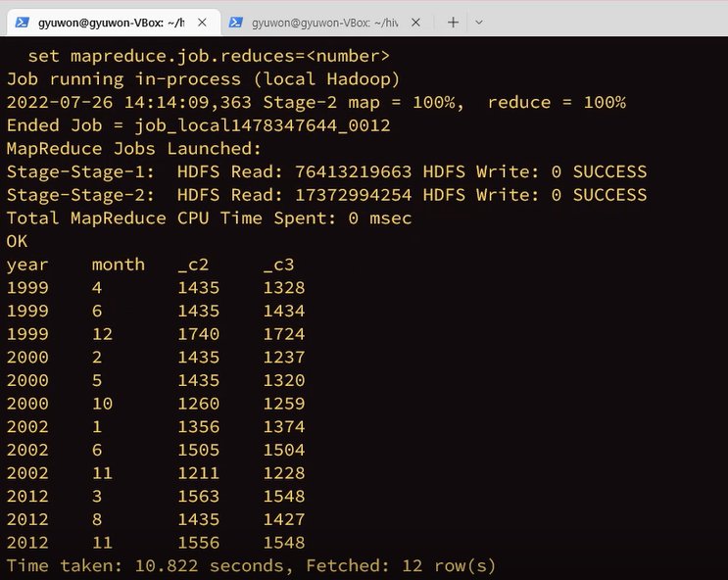Click value 1740 in the 1999 month 12 row

point(199,334)
